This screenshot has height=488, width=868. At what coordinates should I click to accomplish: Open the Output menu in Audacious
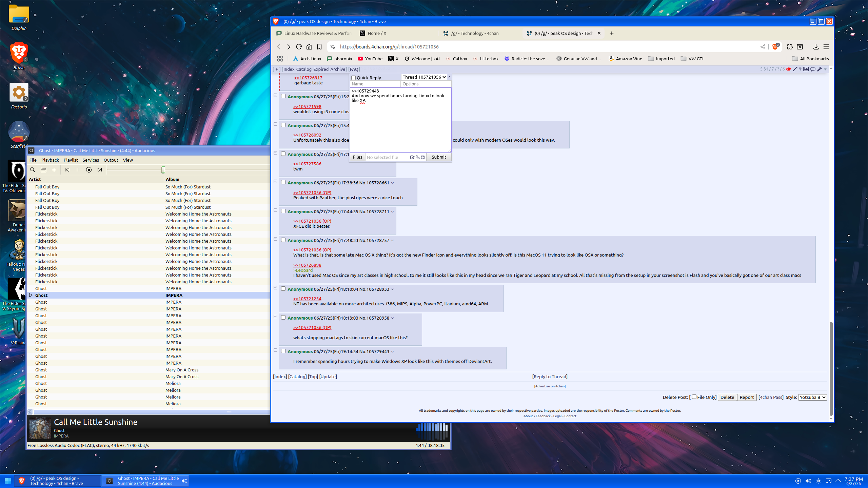pos(111,160)
